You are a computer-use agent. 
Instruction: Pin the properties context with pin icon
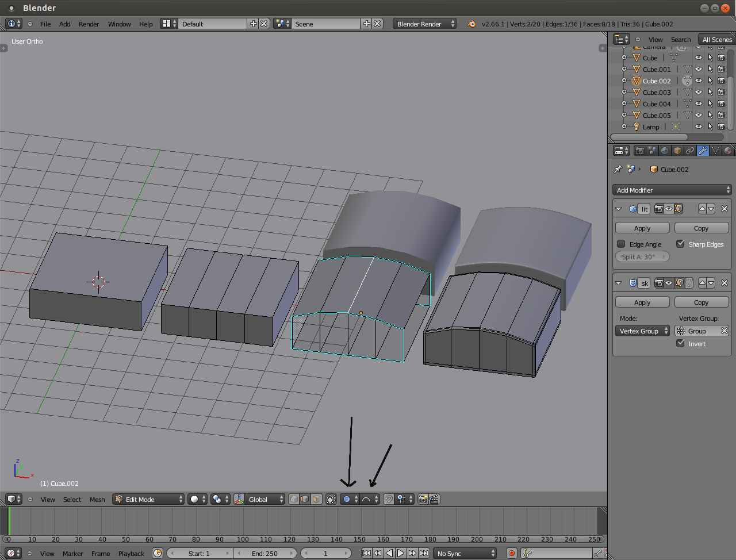618,169
